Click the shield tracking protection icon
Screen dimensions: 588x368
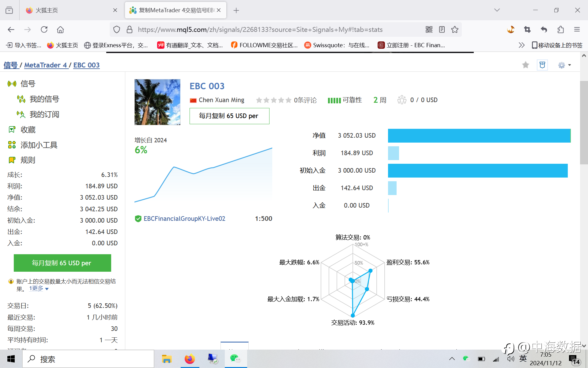tap(117, 29)
